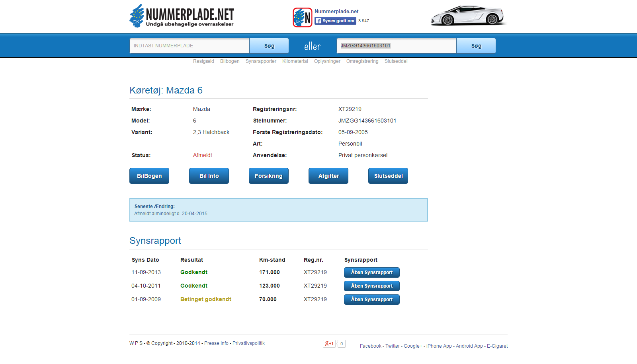This screenshot has width=637, height=364.
Task: Go to Synsrapporter in the navigation
Action: 261,61
